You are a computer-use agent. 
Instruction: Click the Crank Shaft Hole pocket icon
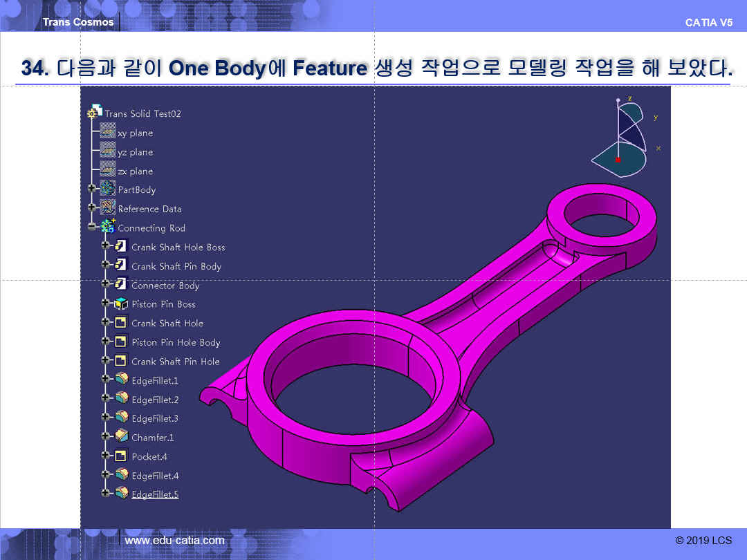[x=121, y=323]
